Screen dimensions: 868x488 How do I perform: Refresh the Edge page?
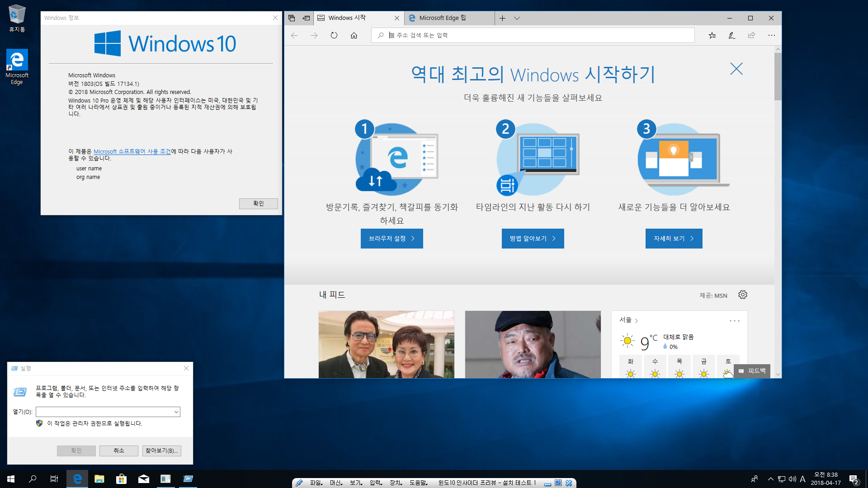point(334,35)
